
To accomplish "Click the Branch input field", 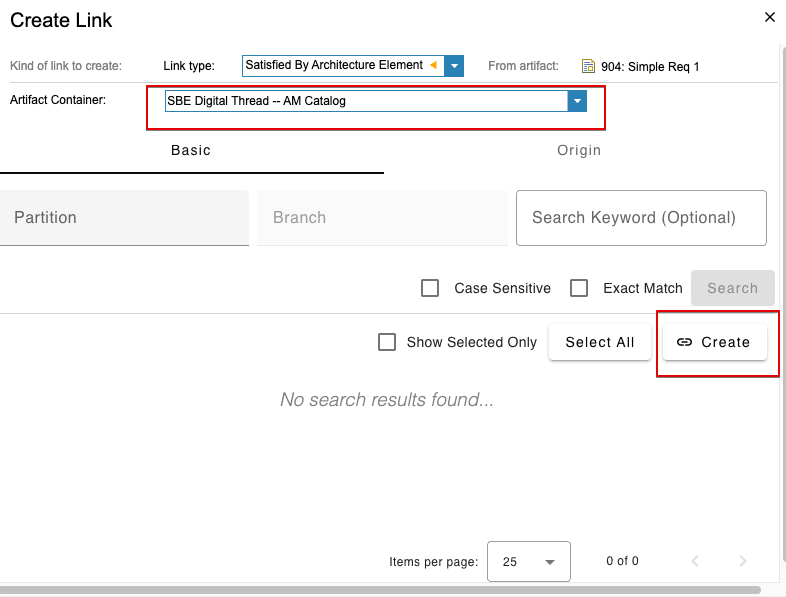I will pos(381,218).
